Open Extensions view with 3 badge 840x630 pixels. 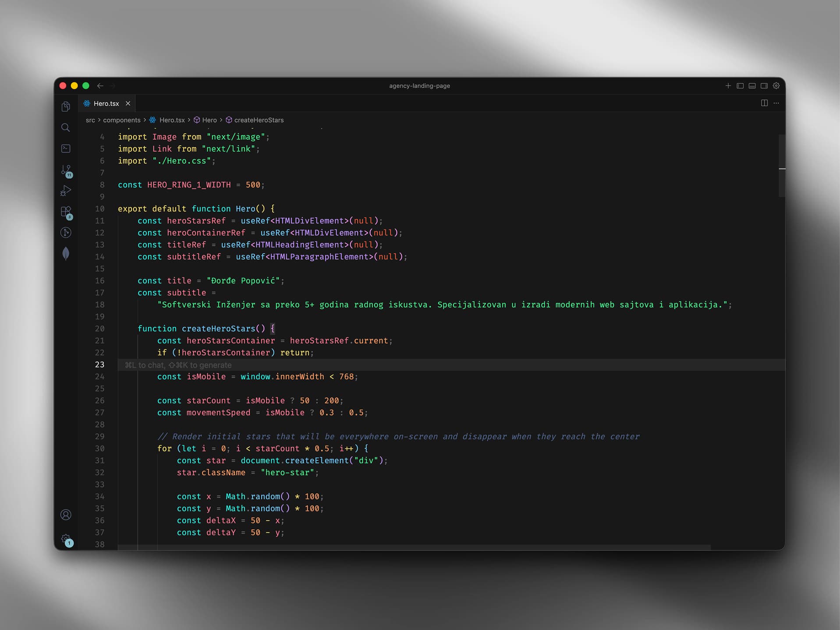(x=66, y=212)
